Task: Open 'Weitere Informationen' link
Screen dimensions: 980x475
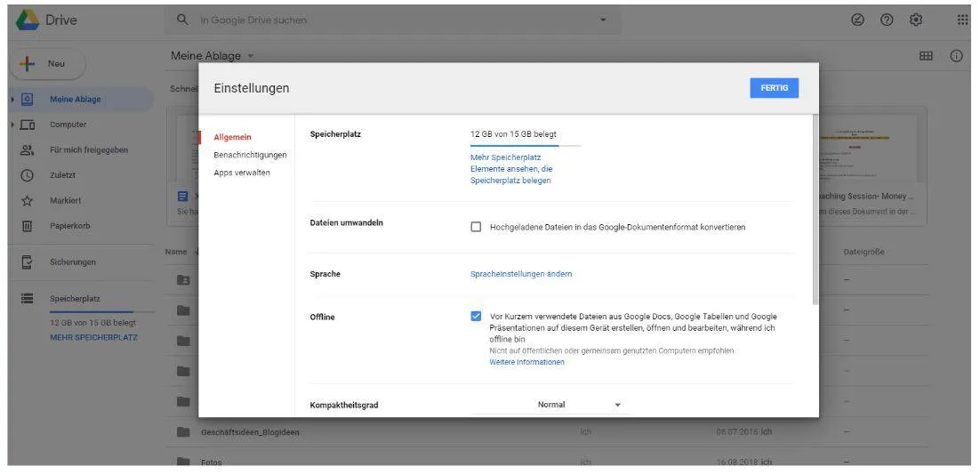Action: coord(526,362)
